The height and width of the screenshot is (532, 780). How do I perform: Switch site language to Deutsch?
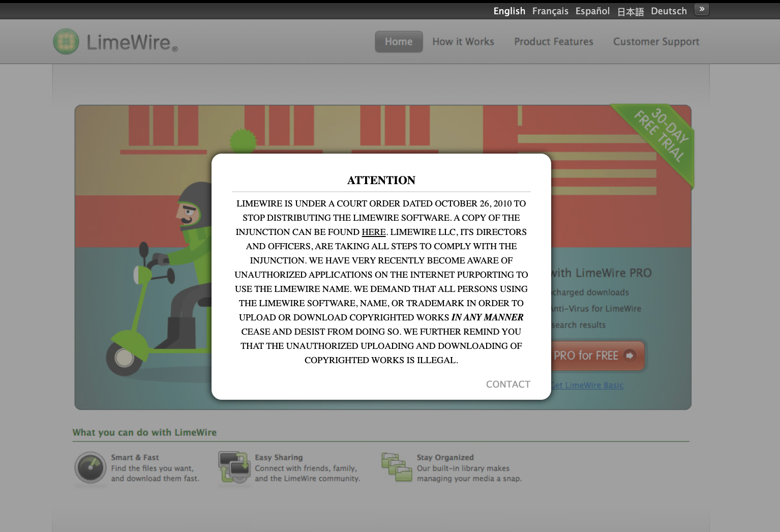(669, 11)
